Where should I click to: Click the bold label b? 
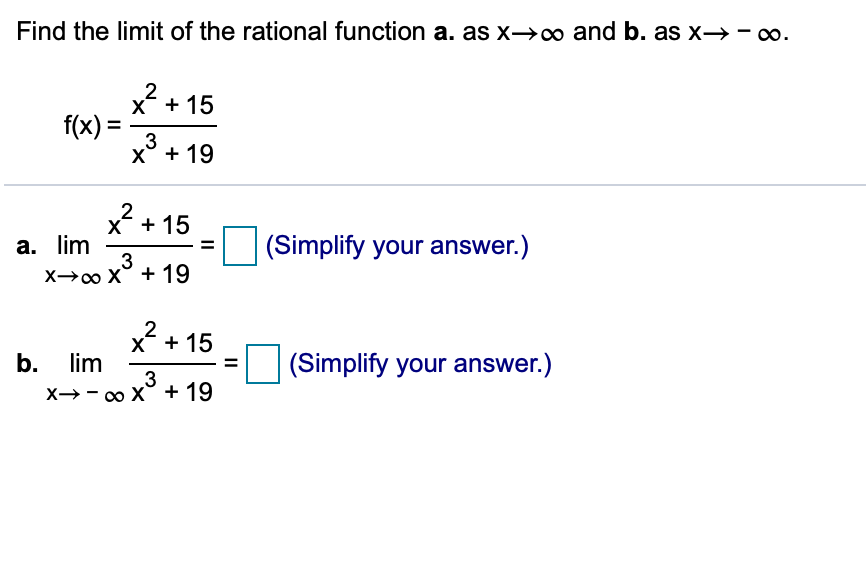pyautogui.click(x=25, y=362)
